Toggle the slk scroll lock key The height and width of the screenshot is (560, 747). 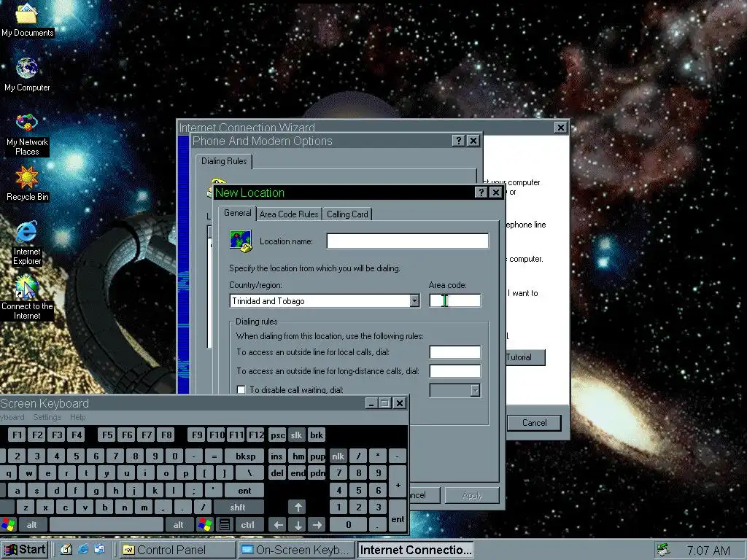click(296, 435)
